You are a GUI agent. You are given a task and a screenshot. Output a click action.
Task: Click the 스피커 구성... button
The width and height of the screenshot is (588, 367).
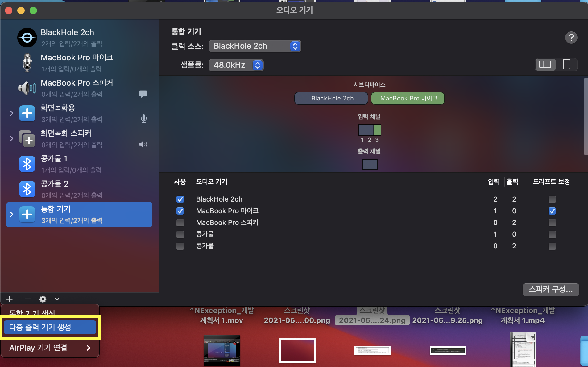(x=551, y=289)
